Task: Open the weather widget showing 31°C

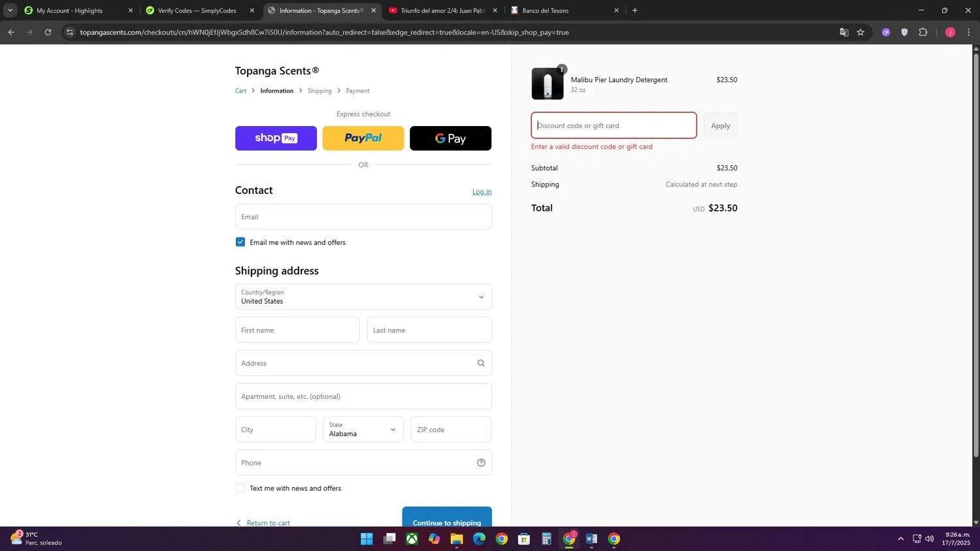Action: [36, 539]
